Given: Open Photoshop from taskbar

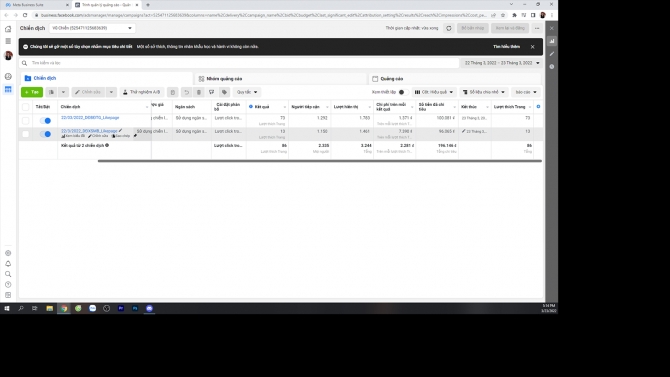Looking at the screenshot, I should [135, 308].
